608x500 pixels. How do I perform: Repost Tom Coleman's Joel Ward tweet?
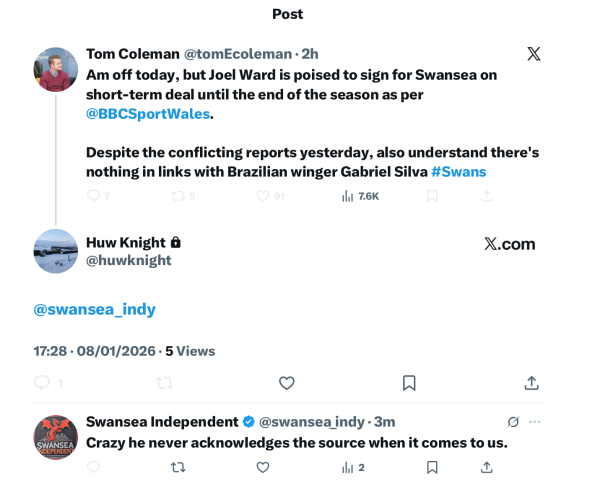coord(178,196)
